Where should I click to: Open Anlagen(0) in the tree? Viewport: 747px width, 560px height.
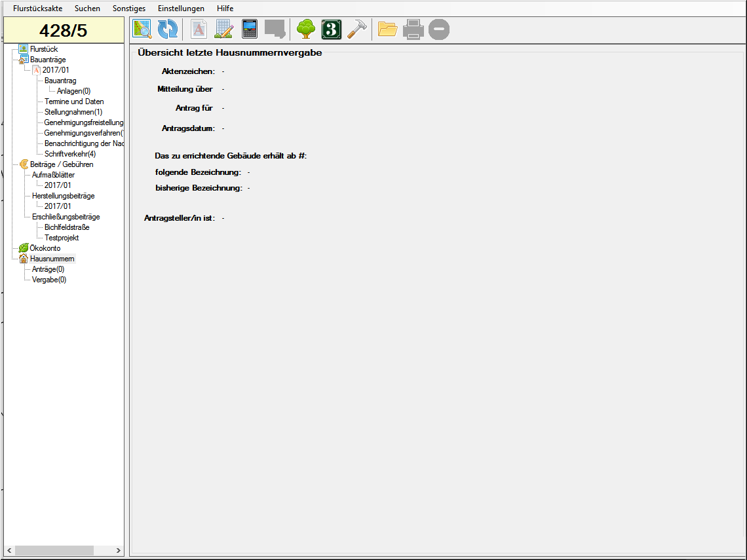(74, 91)
